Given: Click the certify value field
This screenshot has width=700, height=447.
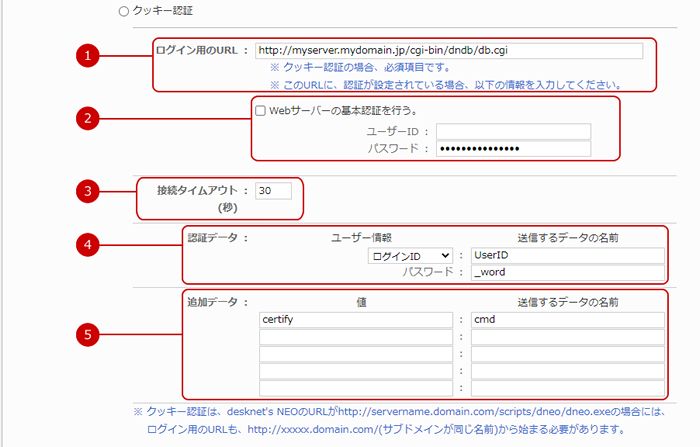Looking at the screenshot, I should (354, 320).
